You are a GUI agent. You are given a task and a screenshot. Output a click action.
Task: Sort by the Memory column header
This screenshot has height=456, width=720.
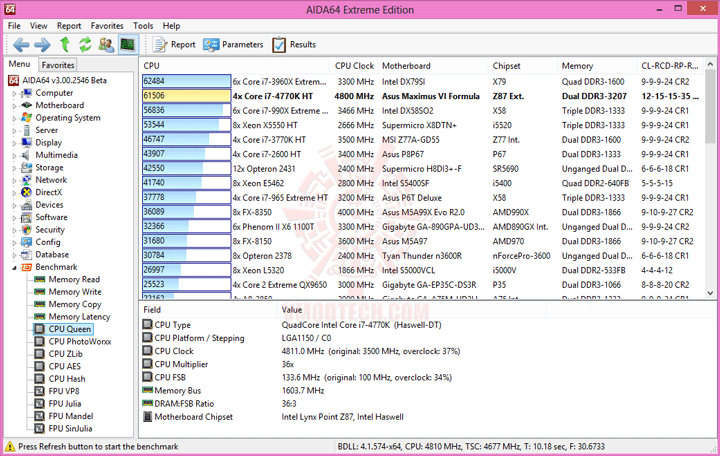tap(597, 66)
